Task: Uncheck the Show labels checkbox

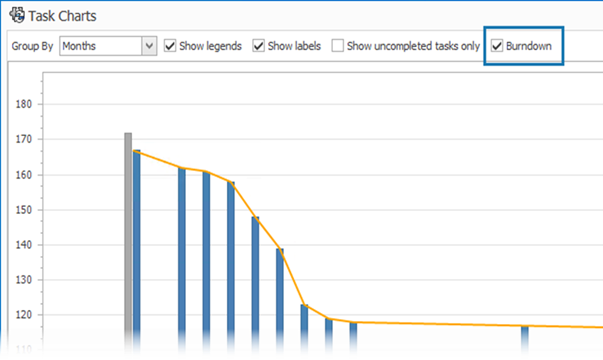Action: click(x=258, y=46)
